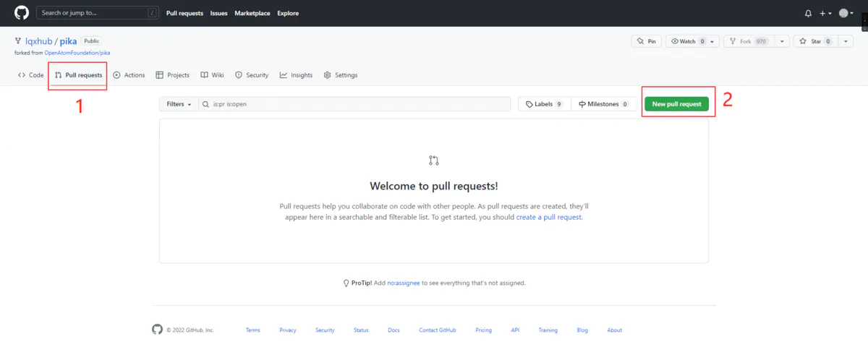The height and width of the screenshot is (360, 868).
Task: Star the repository
Action: 816,41
